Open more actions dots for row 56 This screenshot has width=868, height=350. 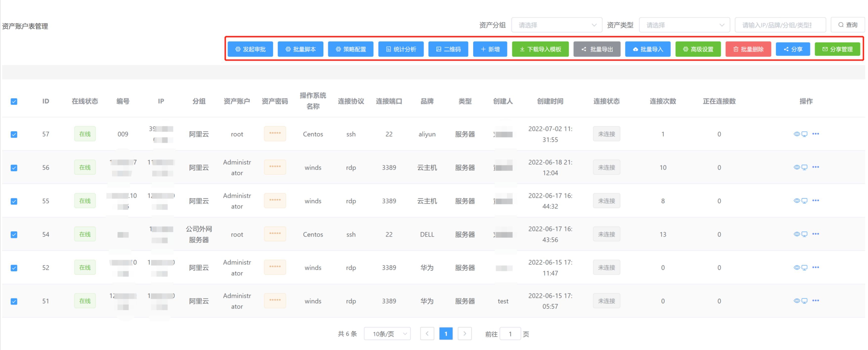click(x=815, y=167)
